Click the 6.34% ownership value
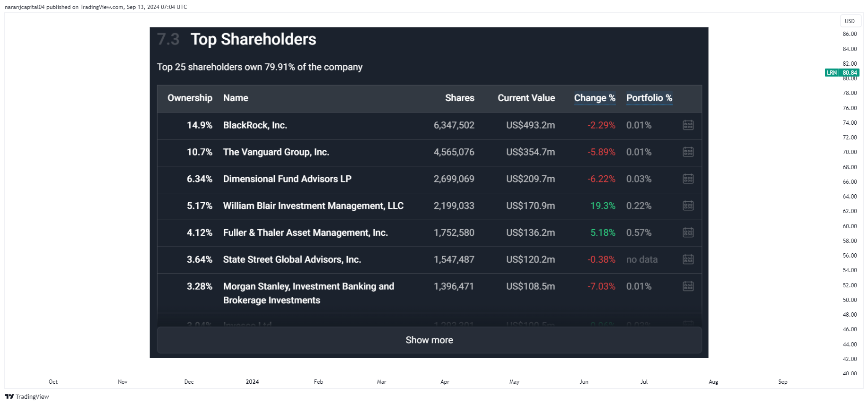Screen dimensions: 868x405 click(x=200, y=179)
